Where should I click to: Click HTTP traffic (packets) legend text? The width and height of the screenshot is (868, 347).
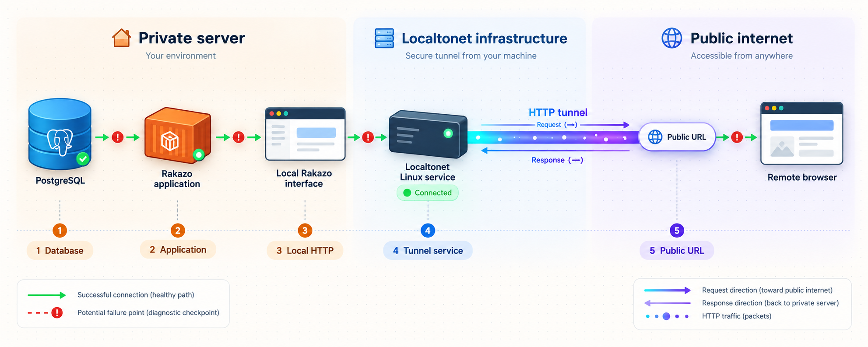737,316
